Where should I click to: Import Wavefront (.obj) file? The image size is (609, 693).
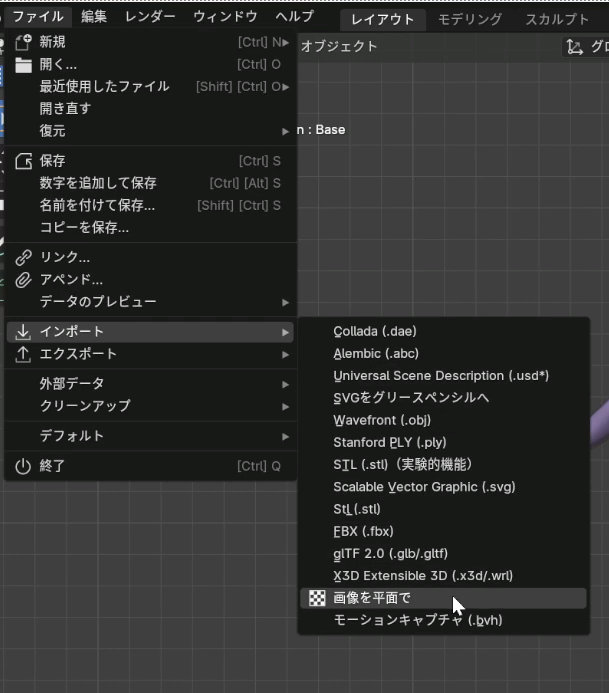(x=443, y=420)
